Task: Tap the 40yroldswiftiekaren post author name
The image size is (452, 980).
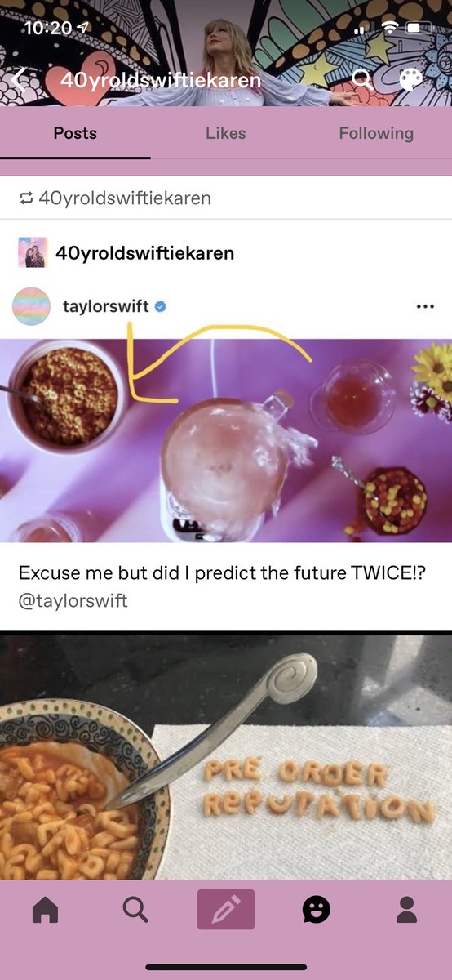Action: pos(145,253)
